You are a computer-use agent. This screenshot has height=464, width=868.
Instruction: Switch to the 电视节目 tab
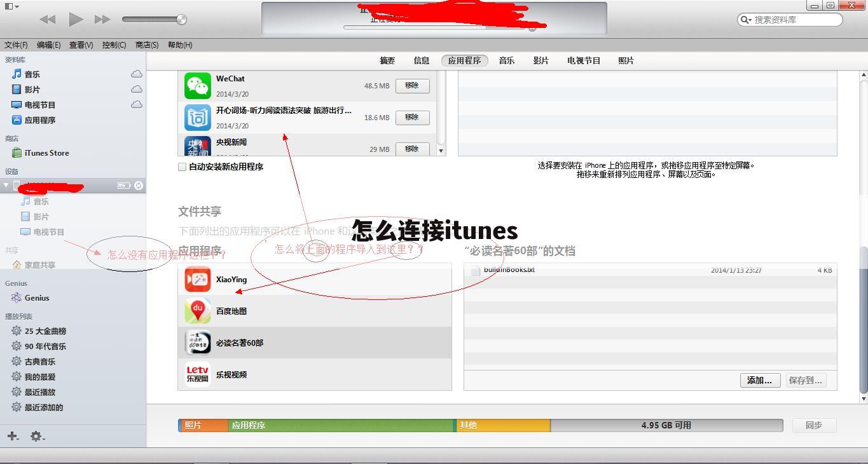click(x=584, y=61)
